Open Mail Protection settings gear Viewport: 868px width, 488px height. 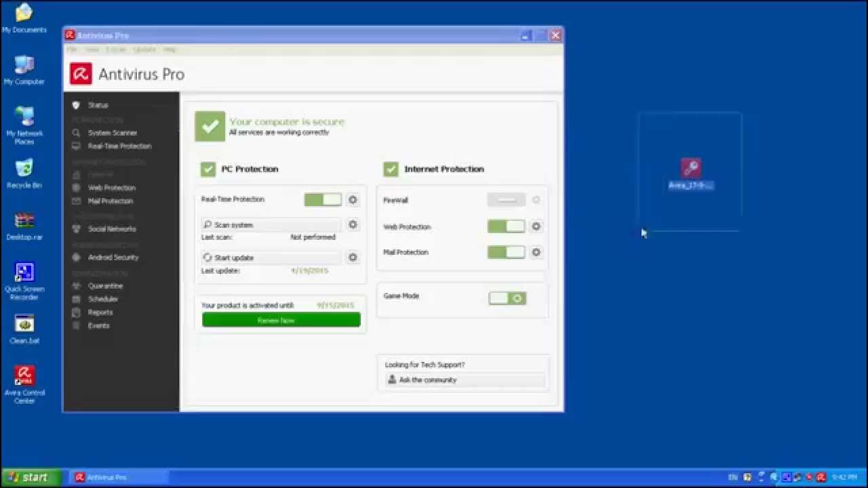coord(536,252)
